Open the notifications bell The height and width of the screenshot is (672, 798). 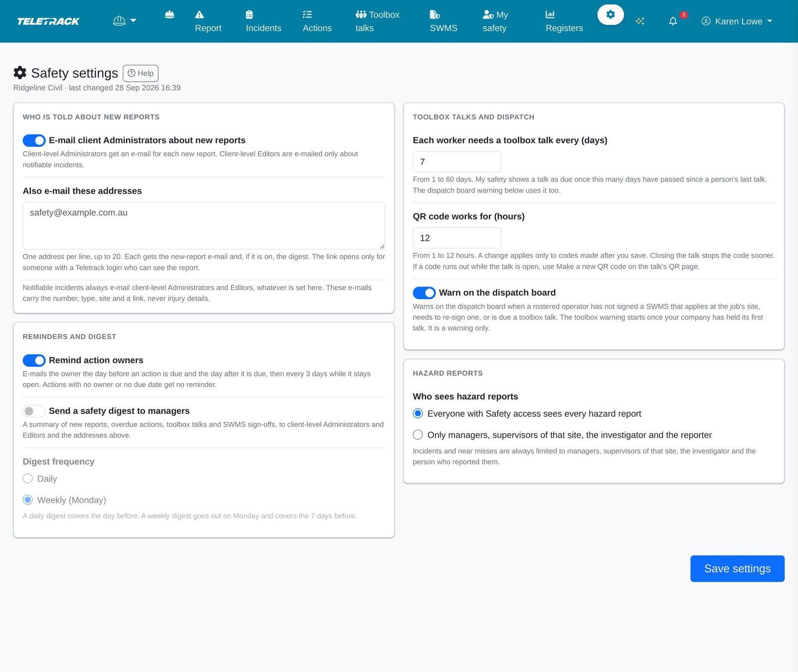(673, 21)
